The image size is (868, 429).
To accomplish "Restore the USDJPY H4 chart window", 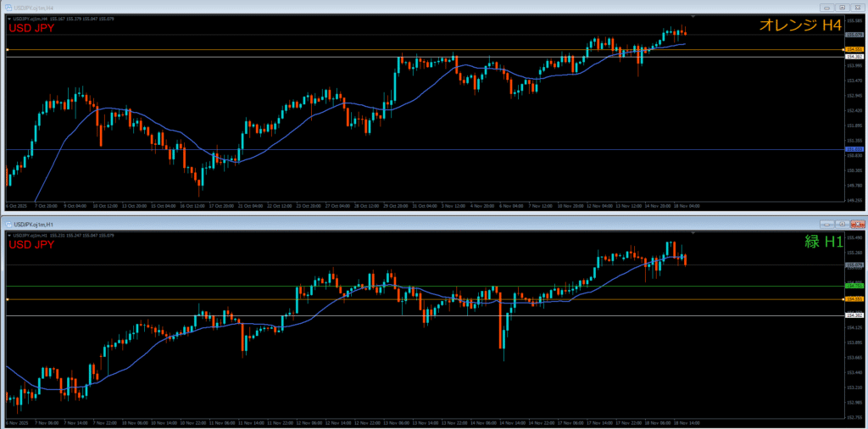I will 842,7.
